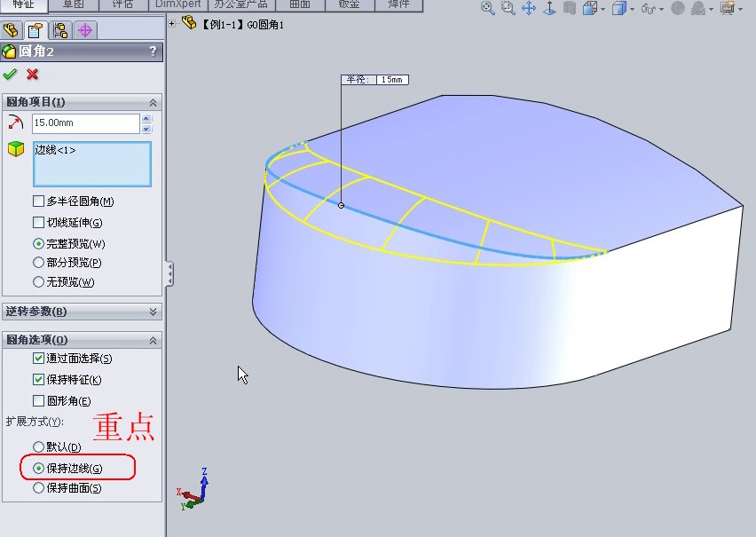Switch to the 评估 tab
Image resolution: width=756 pixels, height=537 pixels.
[x=123, y=4]
